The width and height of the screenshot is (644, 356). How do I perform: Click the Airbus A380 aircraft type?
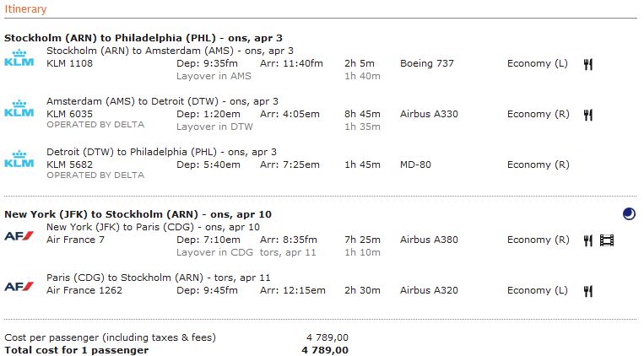pyautogui.click(x=429, y=240)
